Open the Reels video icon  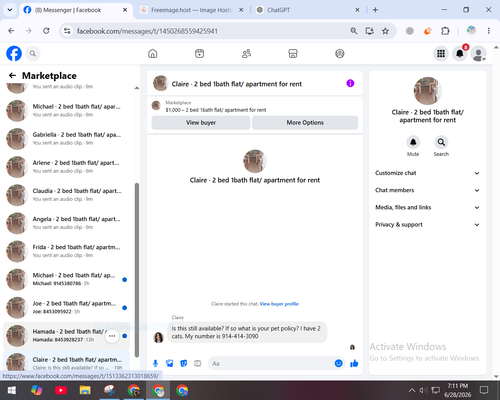click(199, 53)
